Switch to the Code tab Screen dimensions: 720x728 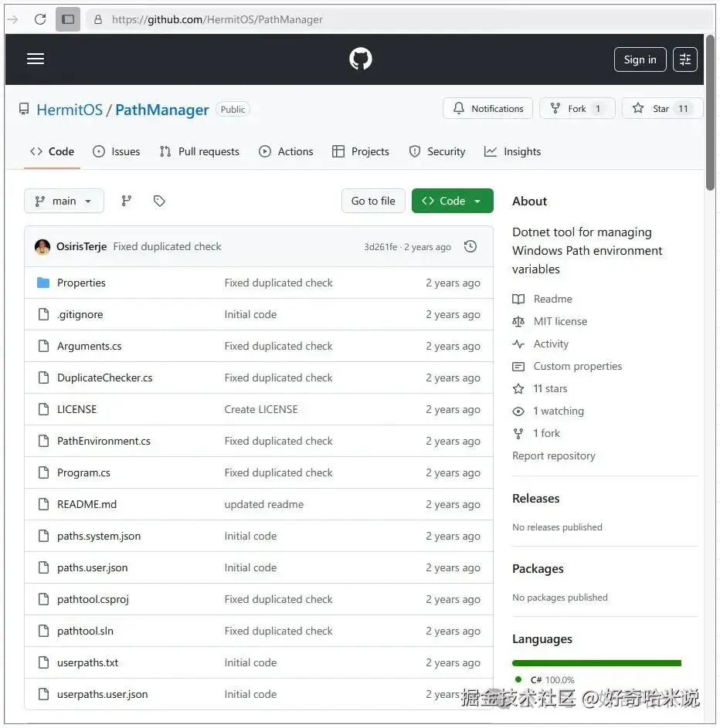point(52,151)
